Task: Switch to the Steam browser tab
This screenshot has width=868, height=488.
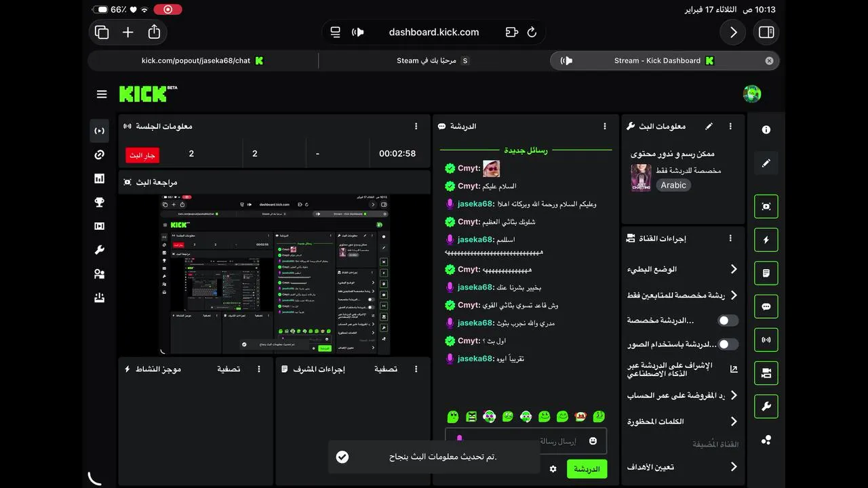Action: point(432,60)
